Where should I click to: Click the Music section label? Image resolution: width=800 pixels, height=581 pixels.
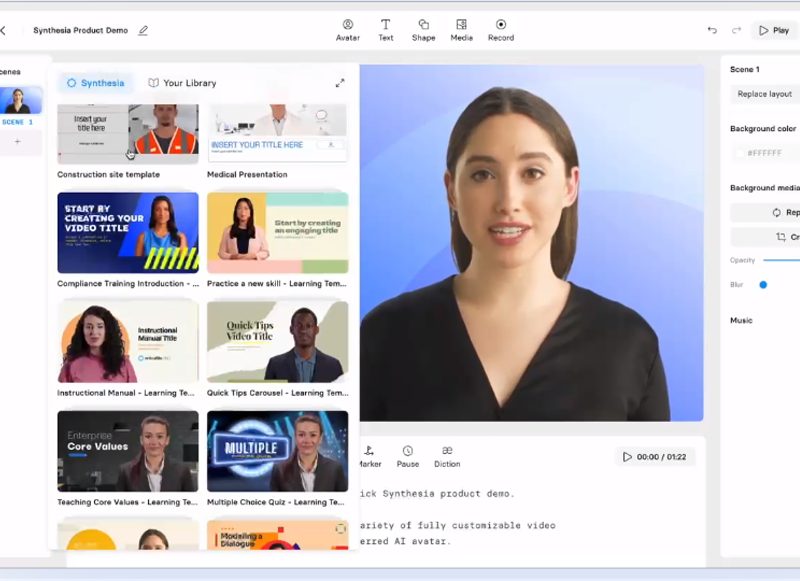click(x=741, y=320)
